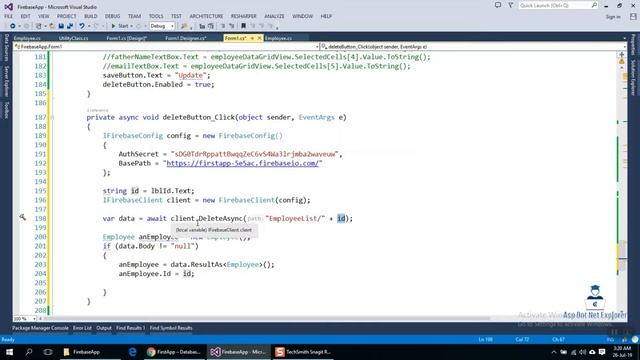Open the action center notification icon
The image size is (640, 360).
click(x=602, y=352)
